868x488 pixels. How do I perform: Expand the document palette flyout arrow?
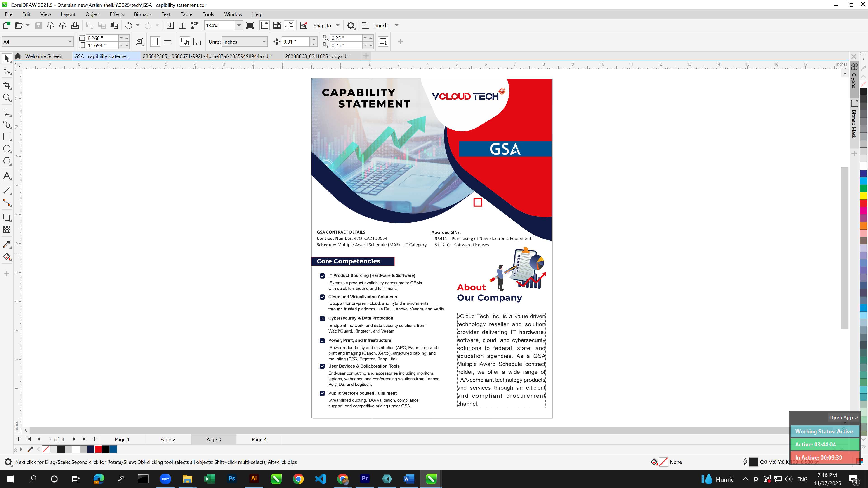(x=21, y=449)
